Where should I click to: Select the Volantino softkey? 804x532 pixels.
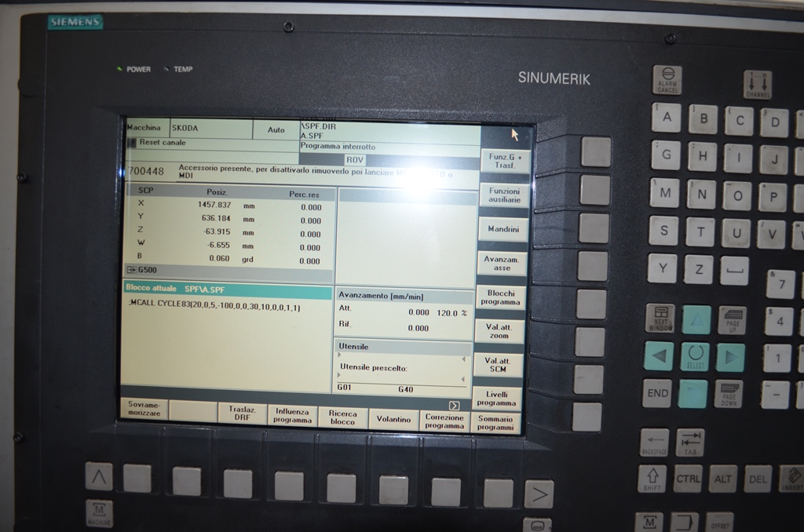pyautogui.click(x=394, y=419)
